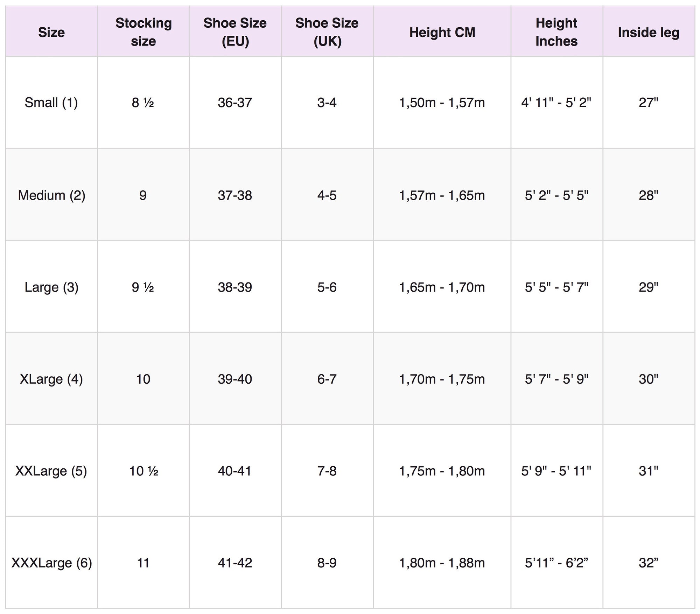
Task: Select UK shoe size 6-7 cell
Action: coord(327,379)
